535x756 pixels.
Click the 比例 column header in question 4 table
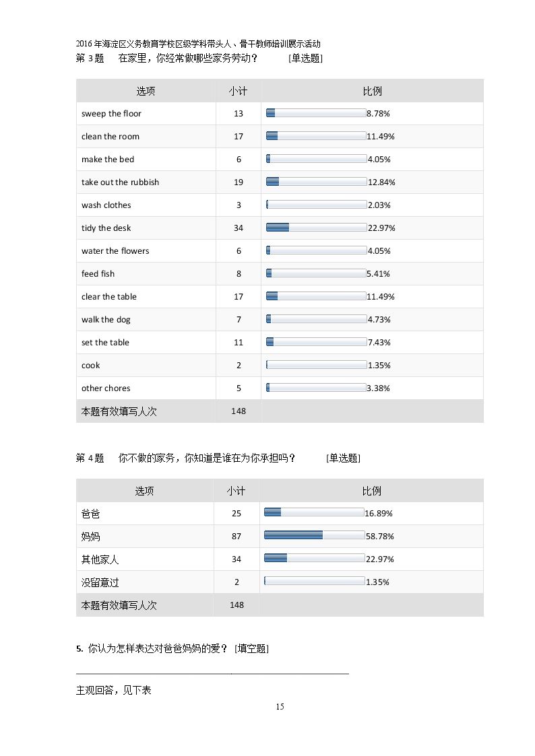(x=371, y=491)
